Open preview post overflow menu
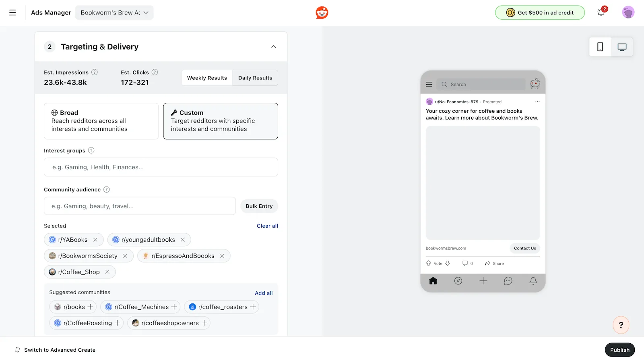The image size is (644, 363). point(537,102)
